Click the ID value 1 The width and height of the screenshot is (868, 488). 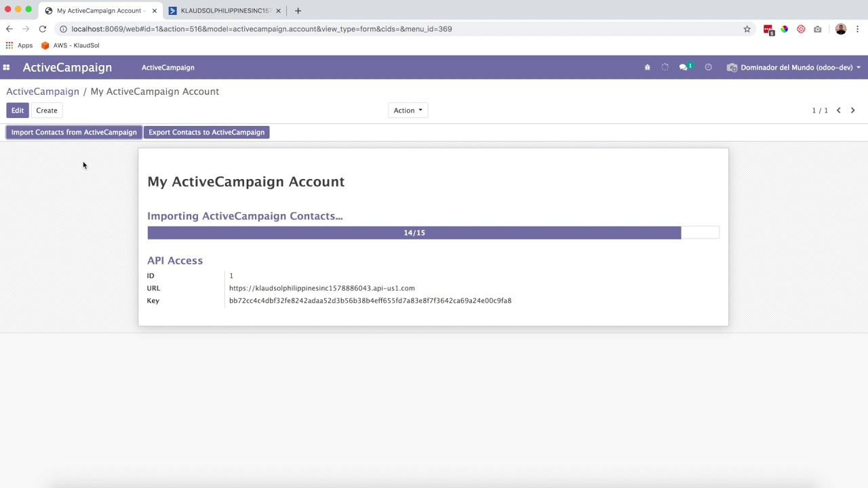point(231,276)
